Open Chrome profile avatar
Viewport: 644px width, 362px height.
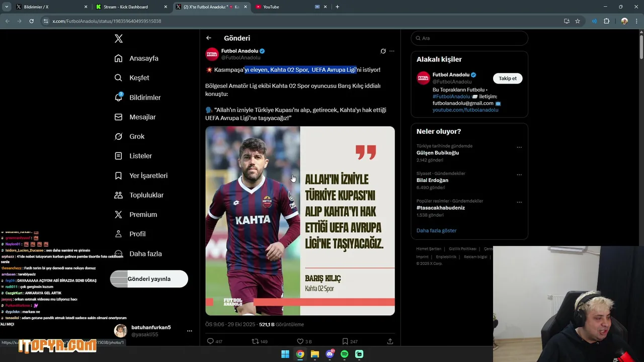coord(624,21)
